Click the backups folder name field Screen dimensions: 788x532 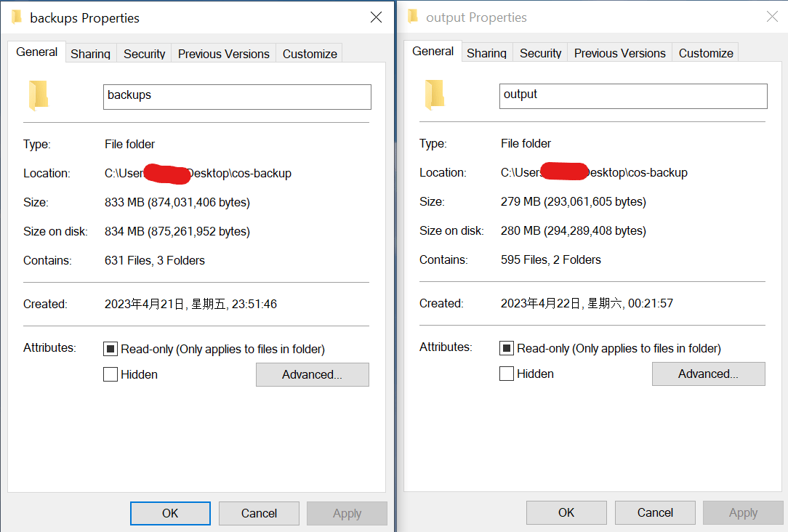(237, 97)
